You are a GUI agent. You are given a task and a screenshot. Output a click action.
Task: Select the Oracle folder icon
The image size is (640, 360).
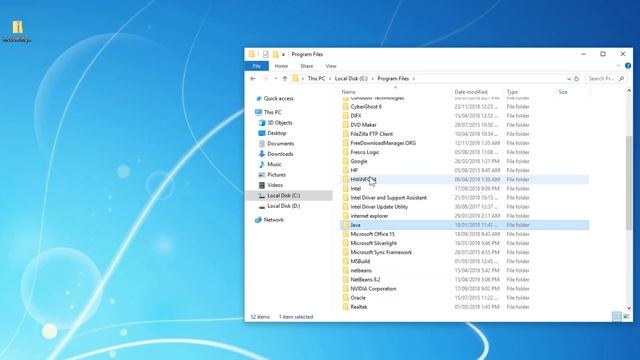(346, 298)
